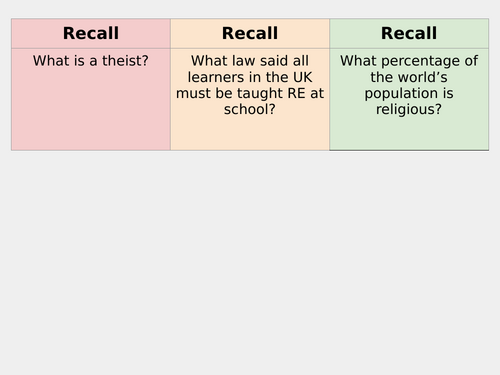Select the green Recall header cell

409,33
